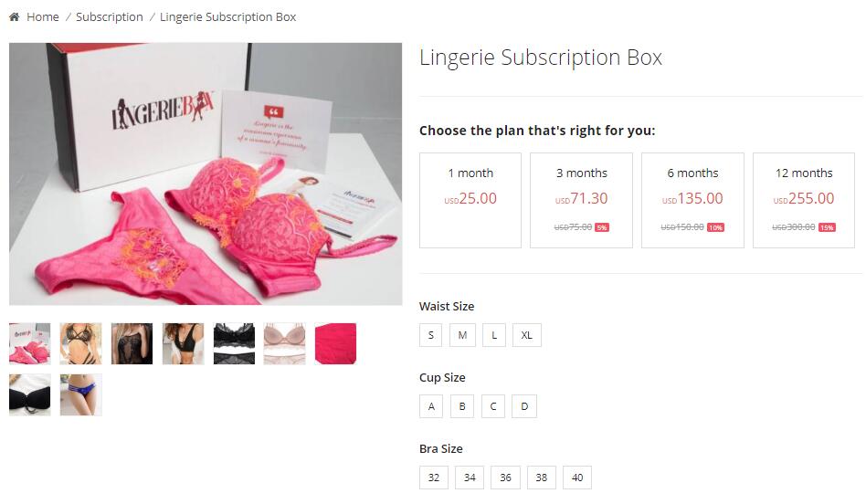Screen dimensions: 866x504
Task: Select the 1 month plan for USD 25.00
Action: pyautogui.click(x=470, y=200)
